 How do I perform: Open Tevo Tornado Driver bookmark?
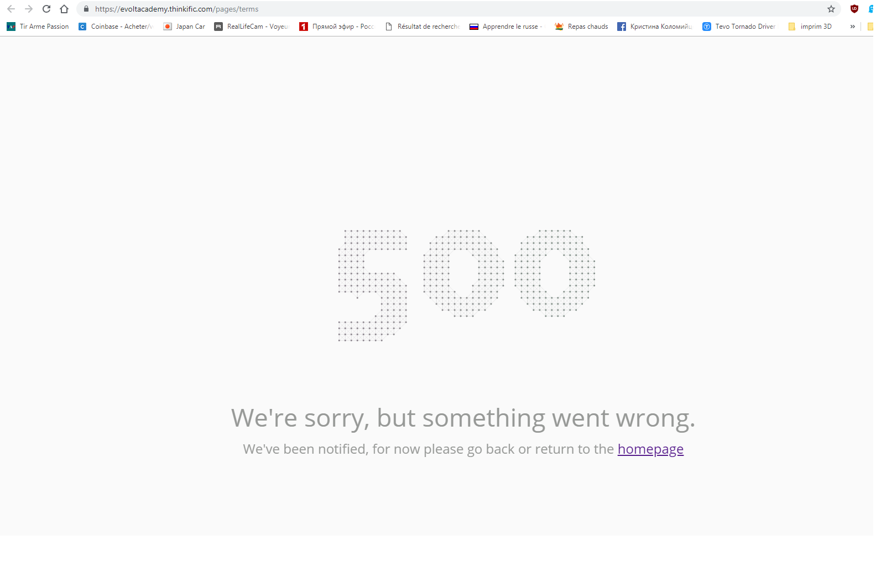739,27
